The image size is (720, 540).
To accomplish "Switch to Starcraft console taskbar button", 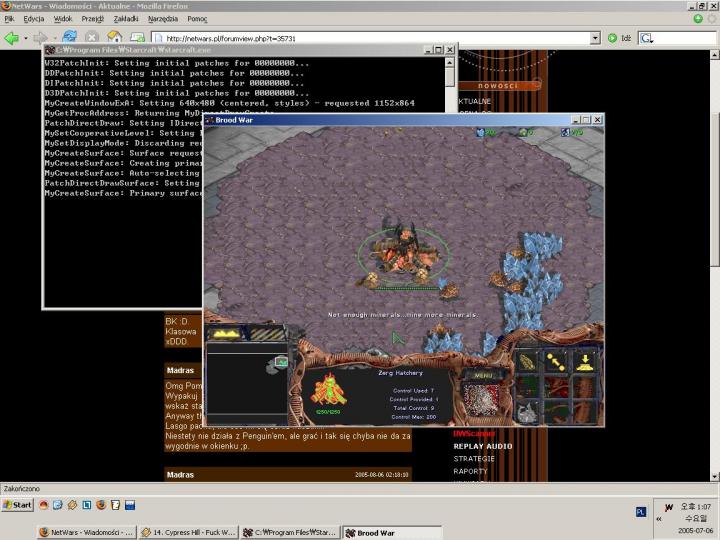I will 291,532.
